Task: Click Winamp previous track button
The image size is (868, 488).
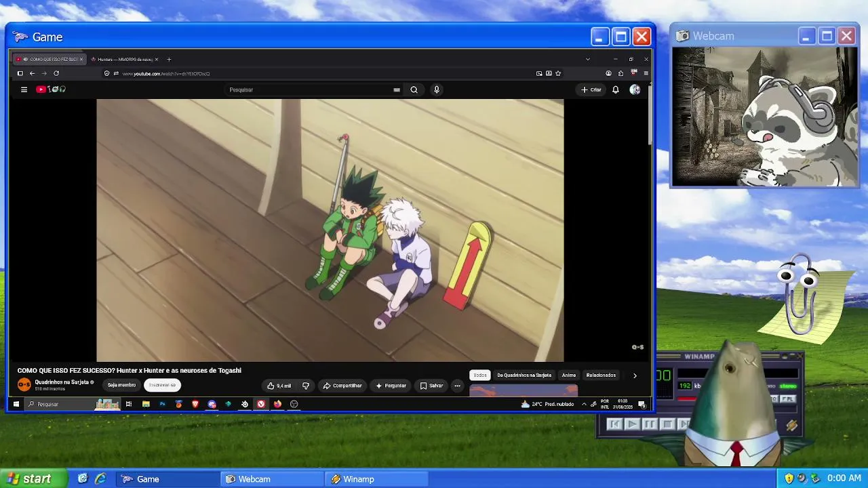Action: (614, 424)
